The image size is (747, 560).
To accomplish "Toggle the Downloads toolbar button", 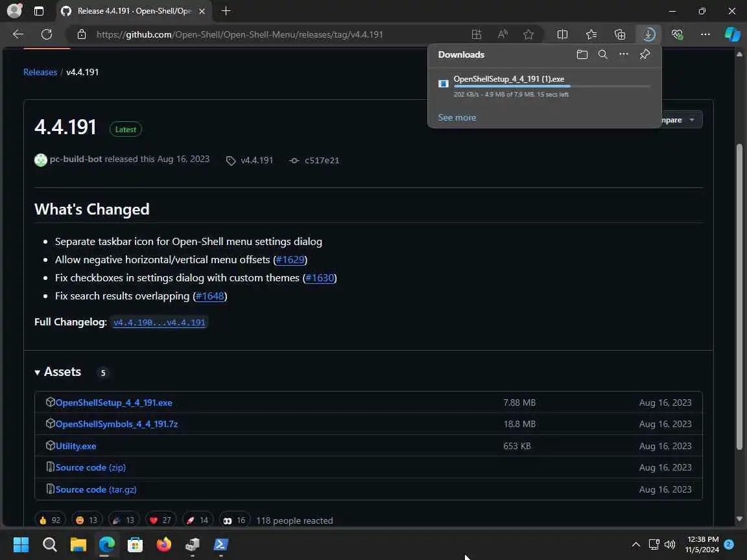I will tap(649, 34).
